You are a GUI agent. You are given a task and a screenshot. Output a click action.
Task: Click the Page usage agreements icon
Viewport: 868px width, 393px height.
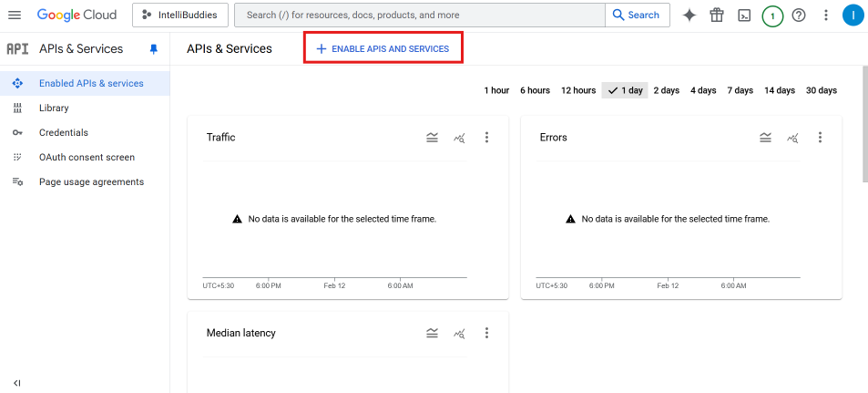(x=17, y=181)
